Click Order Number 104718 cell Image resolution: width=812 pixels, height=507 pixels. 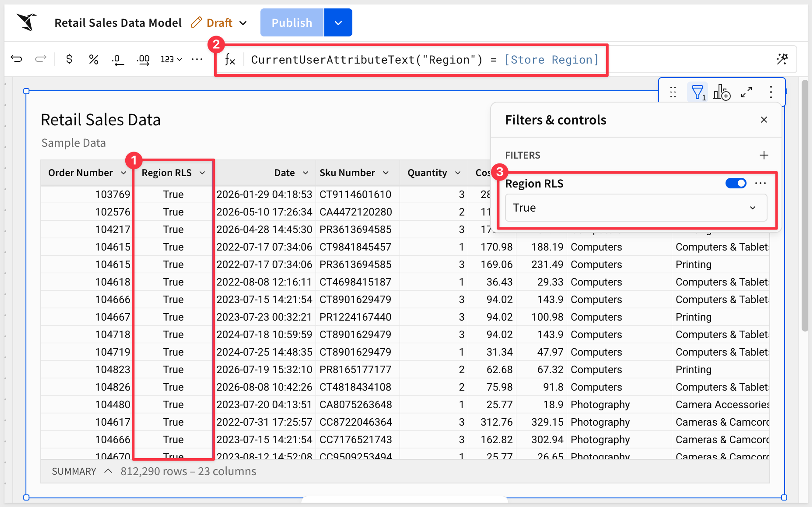click(87, 334)
